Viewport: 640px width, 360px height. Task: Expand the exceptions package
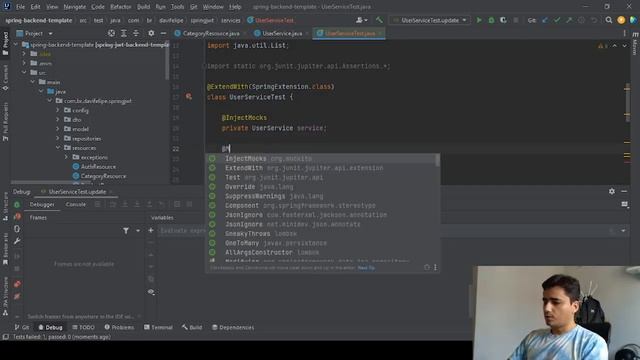point(67,157)
